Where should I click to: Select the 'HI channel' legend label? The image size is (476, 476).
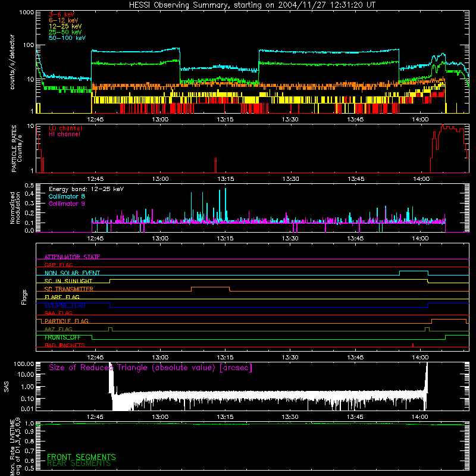(64, 134)
